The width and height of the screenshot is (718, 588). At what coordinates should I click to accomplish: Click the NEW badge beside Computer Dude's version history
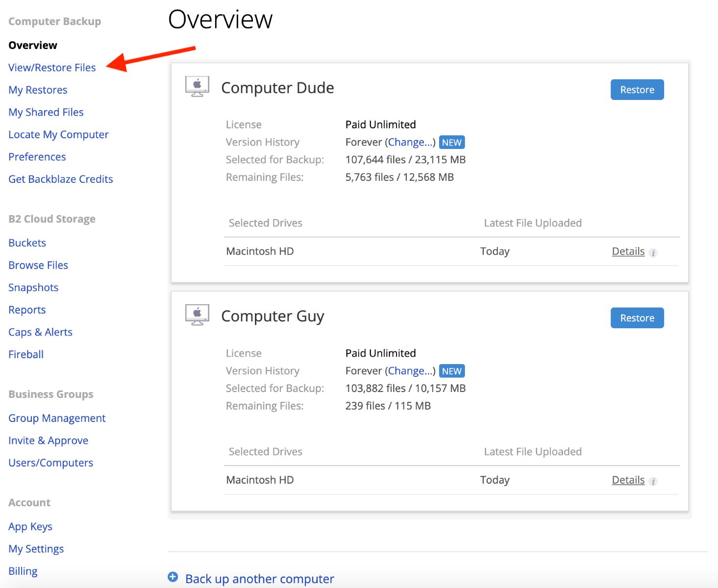452,142
